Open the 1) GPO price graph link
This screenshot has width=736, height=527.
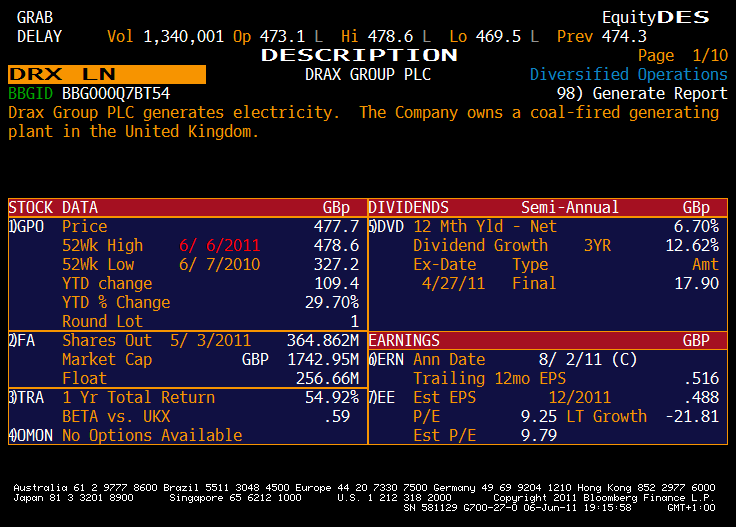(26, 227)
